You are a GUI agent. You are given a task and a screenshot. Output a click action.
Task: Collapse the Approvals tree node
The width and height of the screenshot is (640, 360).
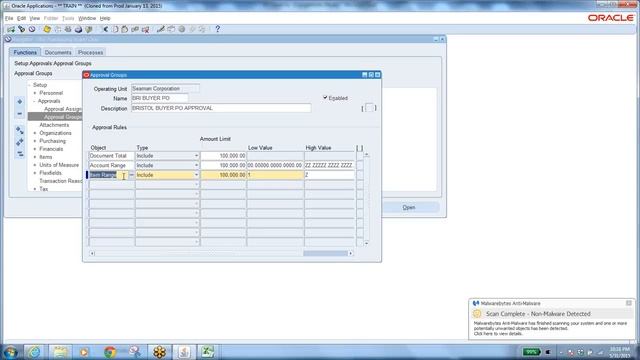(x=35, y=101)
